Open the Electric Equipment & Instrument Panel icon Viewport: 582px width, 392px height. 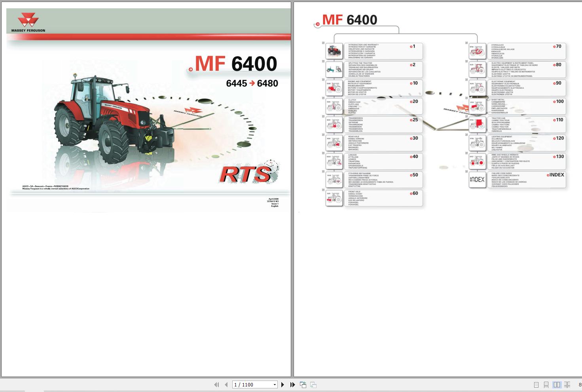pos(478,70)
